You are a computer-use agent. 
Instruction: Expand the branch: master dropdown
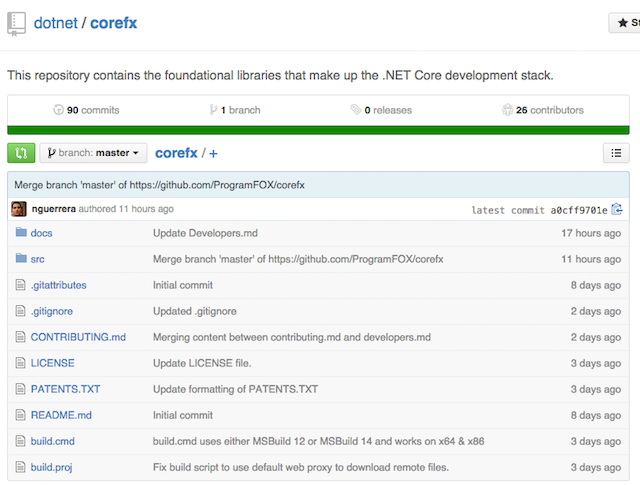(93, 153)
